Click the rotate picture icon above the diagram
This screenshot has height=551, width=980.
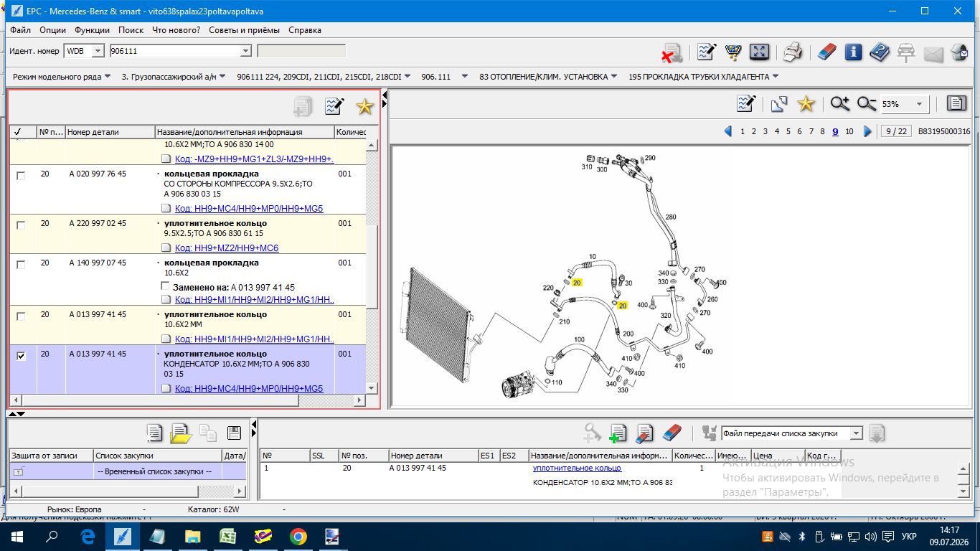click(x=779, y=104)
